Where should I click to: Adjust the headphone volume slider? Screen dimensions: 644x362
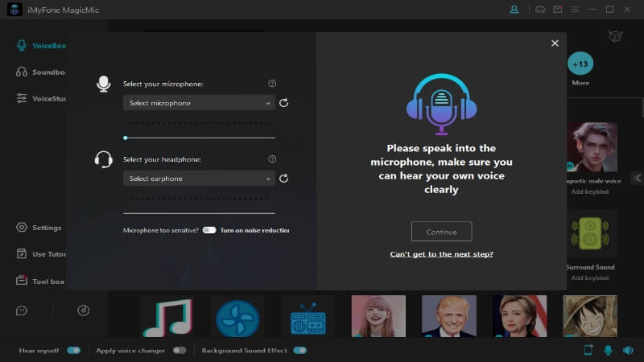point(199,213)
